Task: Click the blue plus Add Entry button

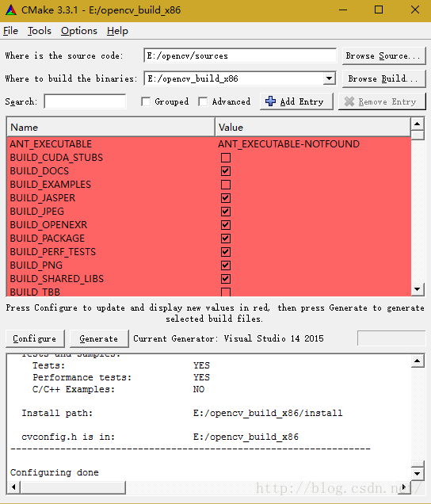Action: 296,101
